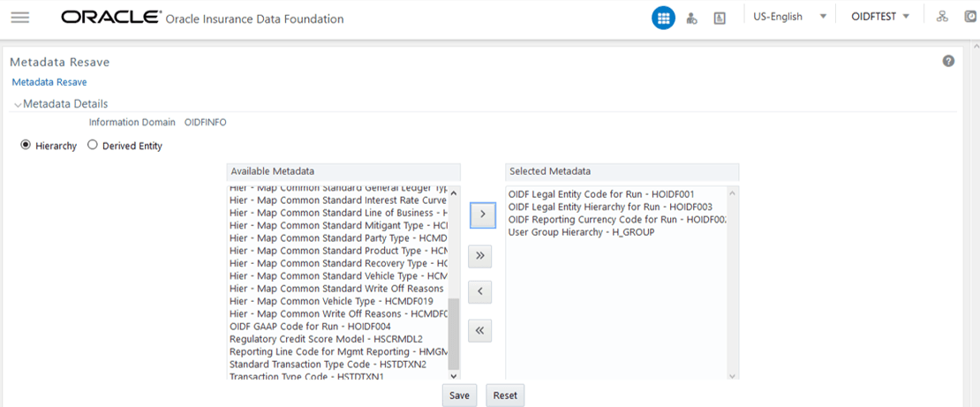Select Hier - Map Common Standard Product Type
The width and height of the screenshot is (980, 407).
[x=338, y=251]
